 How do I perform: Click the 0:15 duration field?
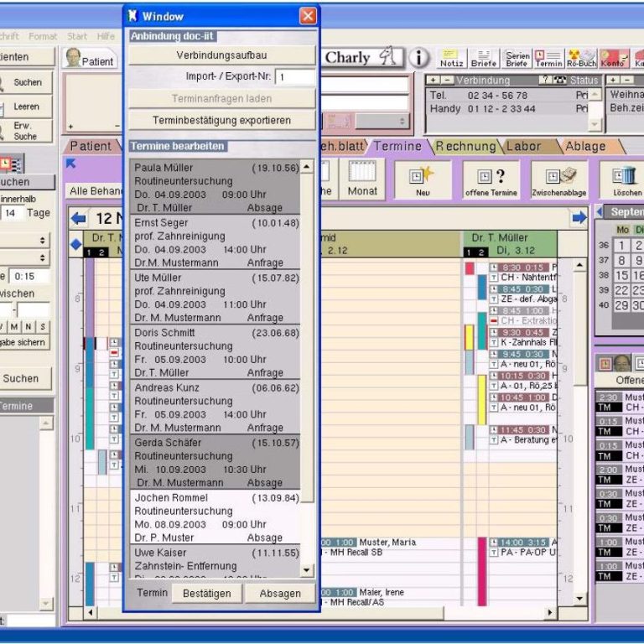[29, 277]
